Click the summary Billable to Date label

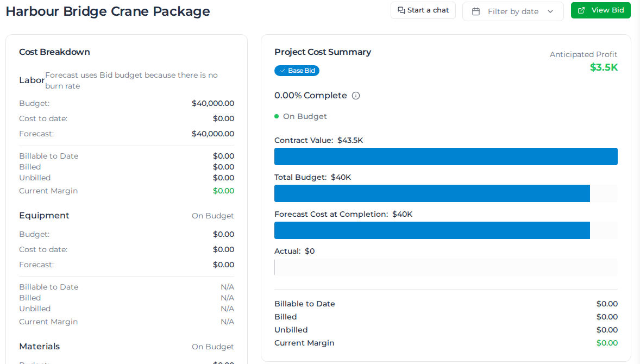(304, 304)
